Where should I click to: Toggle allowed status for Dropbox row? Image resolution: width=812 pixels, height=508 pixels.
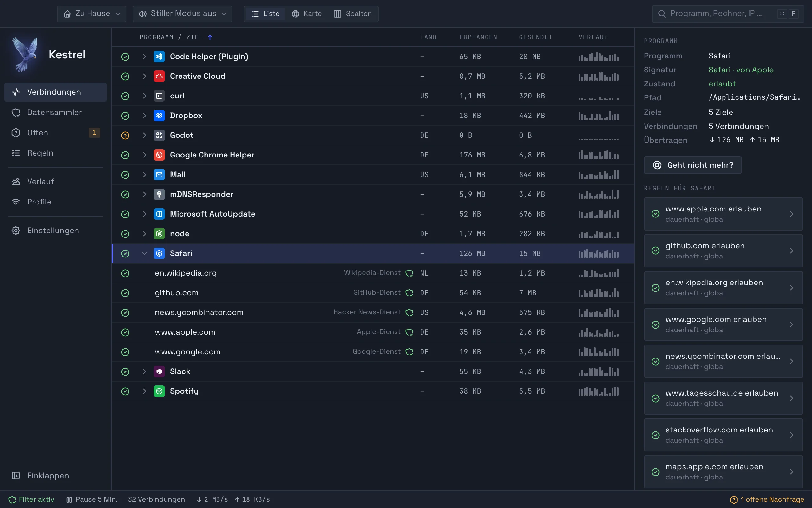(x=125, y=116)
